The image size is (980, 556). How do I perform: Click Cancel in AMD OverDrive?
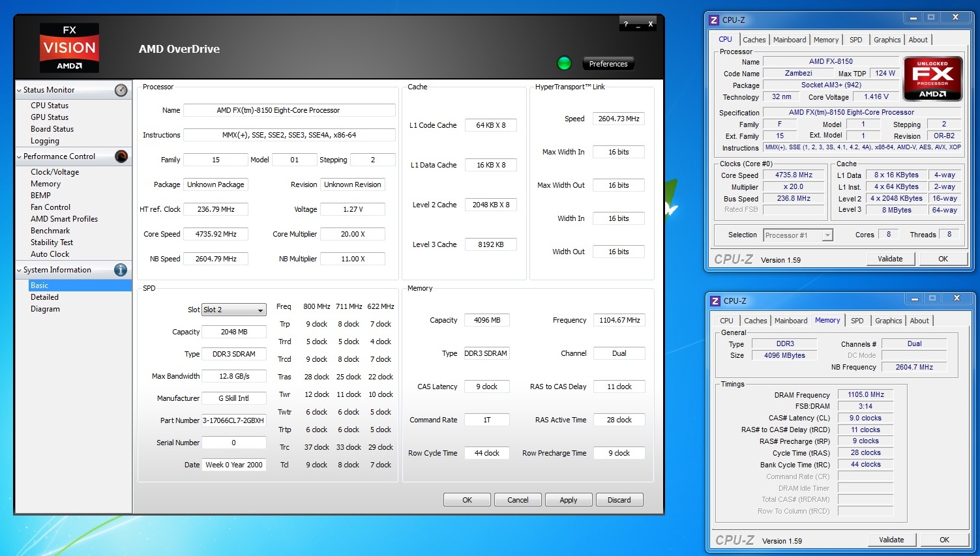pos(518,500)
